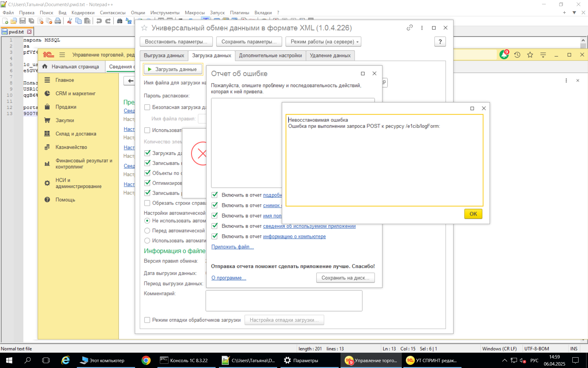The image size is (588, 368).
Task: Open Notepad++ 'Кодировки' menu
Action: (83, 13)
